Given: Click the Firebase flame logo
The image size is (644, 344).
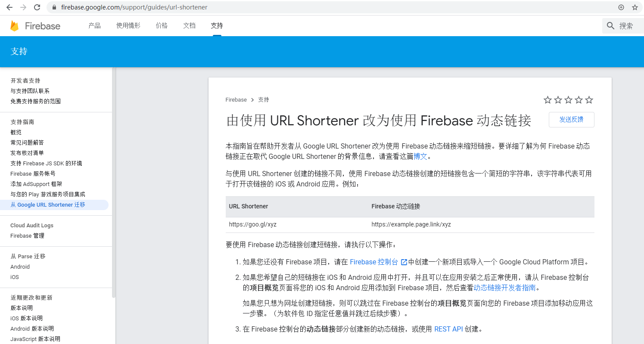Looking at the screenshot, I should [15, 26].
